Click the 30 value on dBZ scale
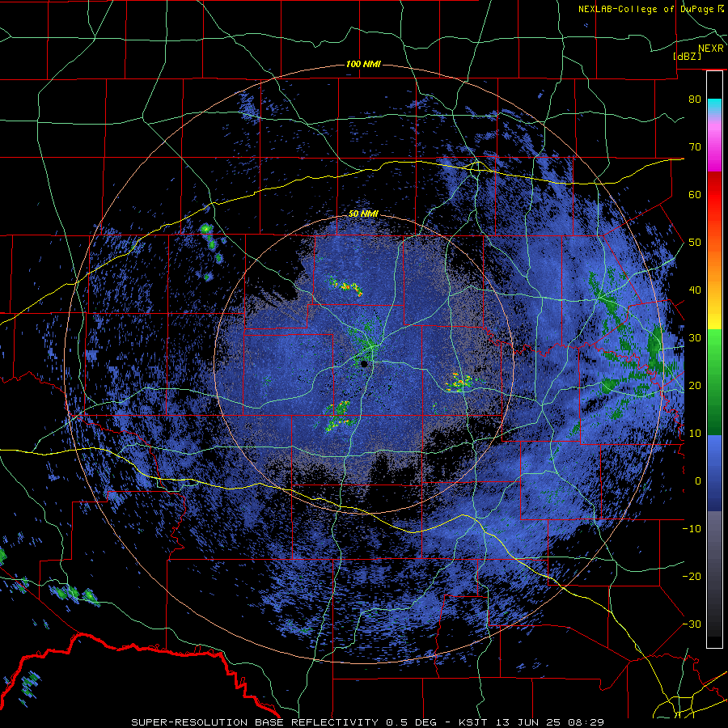 [695, 338]
